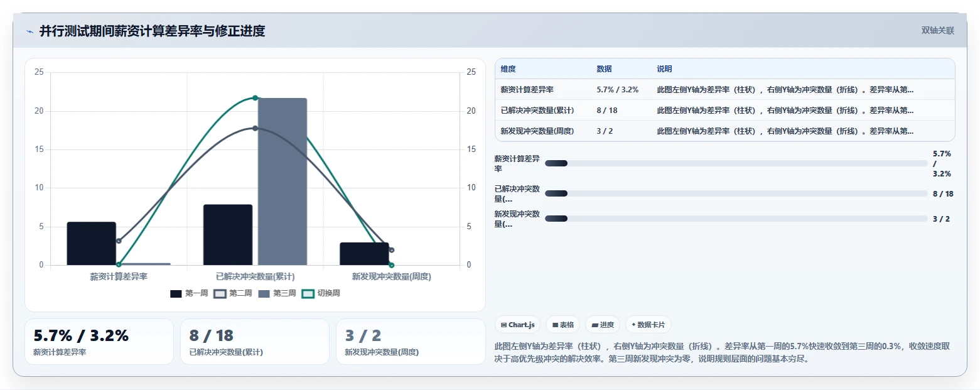Click the 数据卡片 tag chip
Image resolution: width=980 pixels, height=390 pixels.
coord(649,325)
